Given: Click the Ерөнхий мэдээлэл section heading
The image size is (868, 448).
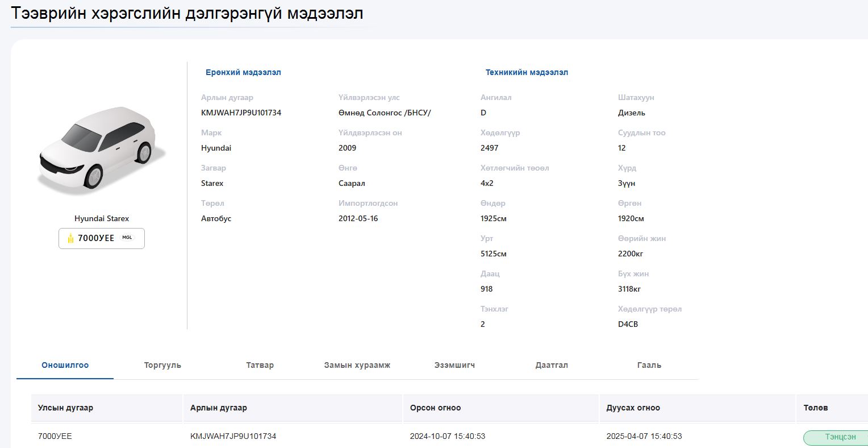Looking at the screenshot, I should [243, 72].
